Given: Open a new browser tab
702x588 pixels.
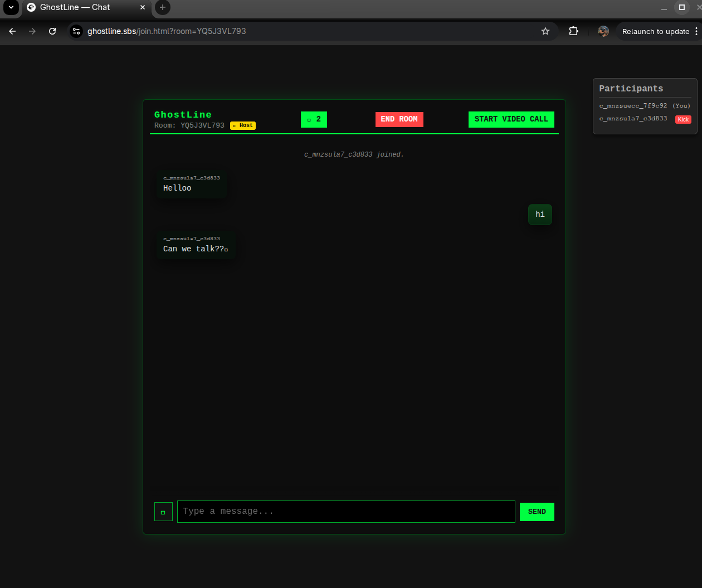Looking at the screenshot, I should (162, 7).
